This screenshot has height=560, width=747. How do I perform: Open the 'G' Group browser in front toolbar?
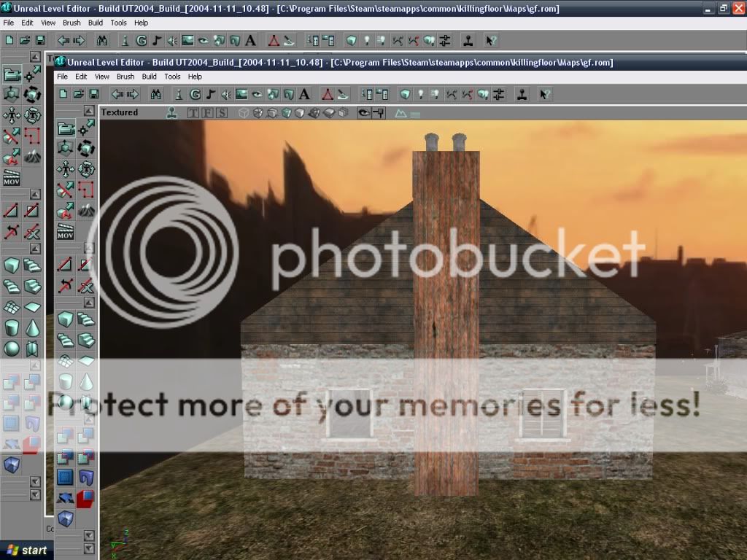tap(195, 94)
